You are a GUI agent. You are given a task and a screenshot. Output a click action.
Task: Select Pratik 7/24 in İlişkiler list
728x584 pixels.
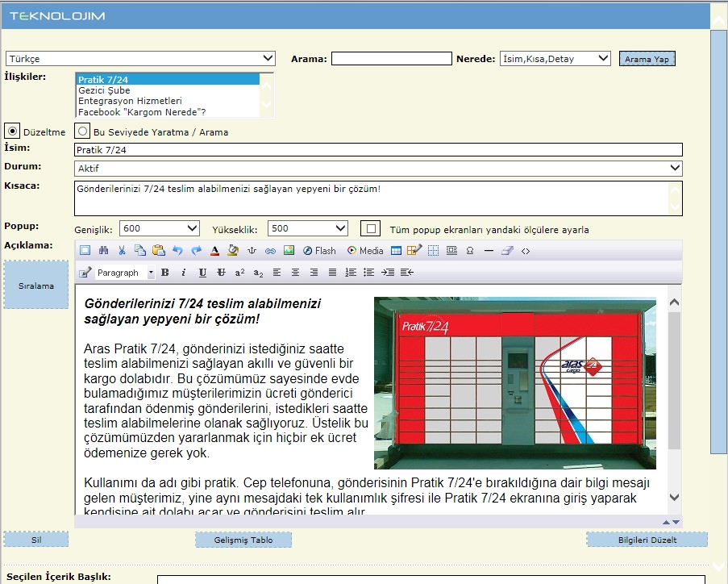point(168,79)
